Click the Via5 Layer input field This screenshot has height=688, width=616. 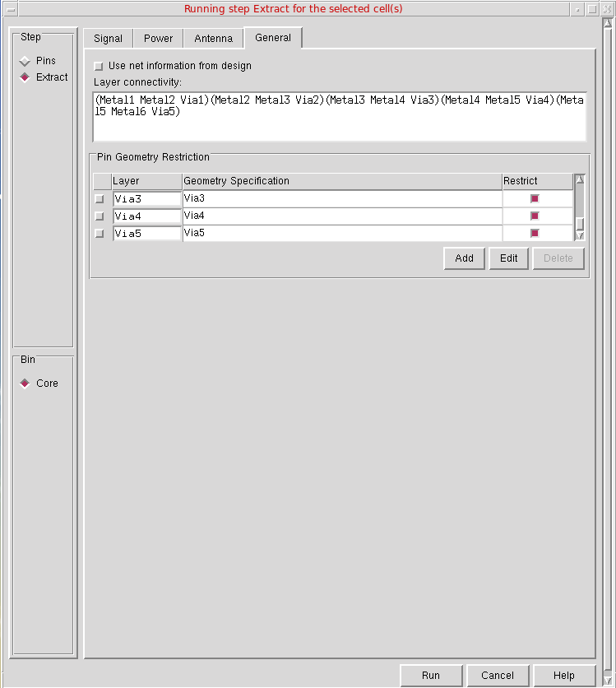coord(147,233)
